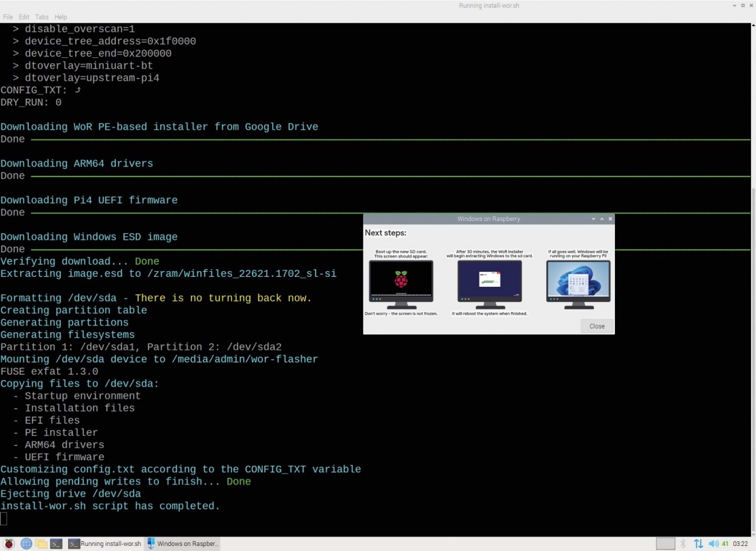Screen dimensions: 756x551
Task: Maximize the Windows on Raspberry dialog
Action: coord(602,219)
